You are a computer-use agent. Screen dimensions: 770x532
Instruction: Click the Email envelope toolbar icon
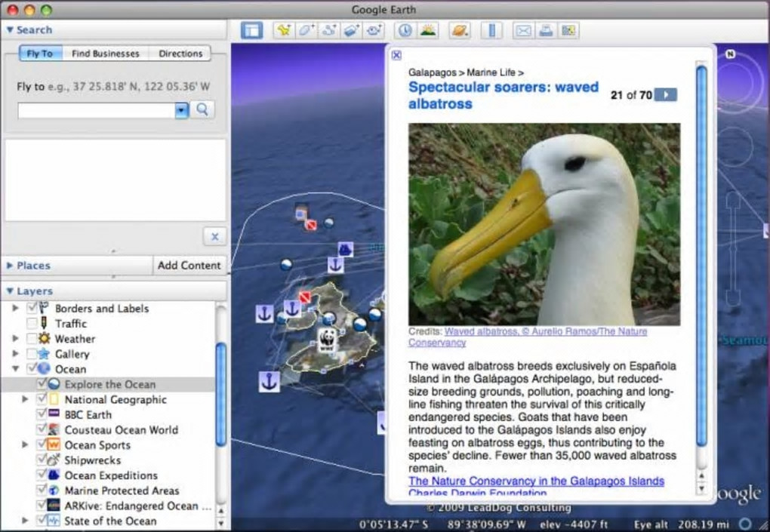(522, 30)
